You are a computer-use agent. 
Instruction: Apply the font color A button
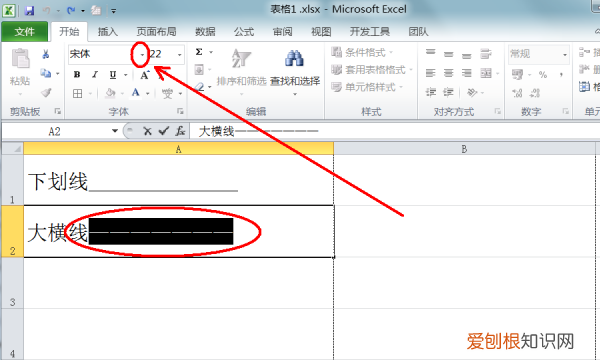pyautogui.click(x=136, y=93)
